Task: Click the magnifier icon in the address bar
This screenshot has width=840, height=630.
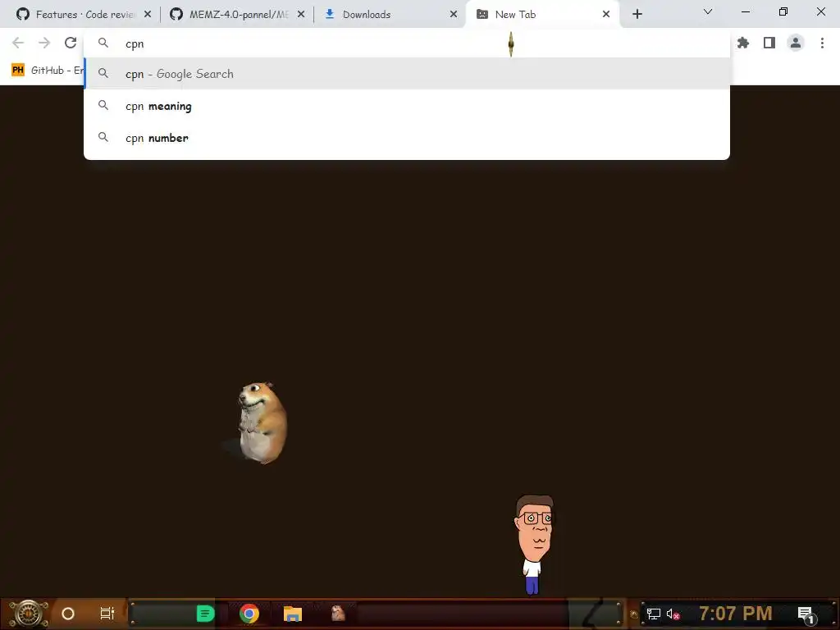Action: (103, 43)
